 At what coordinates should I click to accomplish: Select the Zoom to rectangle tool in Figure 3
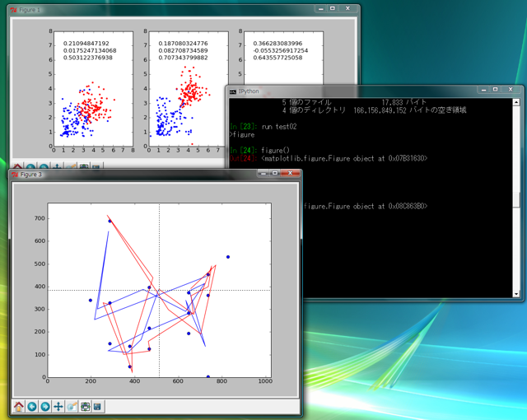coord(72,407)
